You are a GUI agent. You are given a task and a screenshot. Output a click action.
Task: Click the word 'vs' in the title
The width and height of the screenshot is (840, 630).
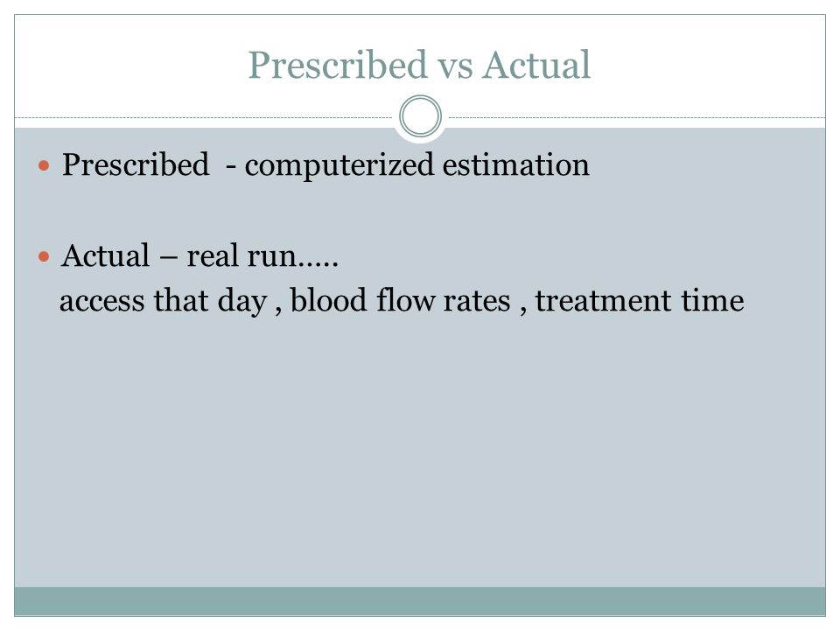pyautogui.click(x=455, y=66)
